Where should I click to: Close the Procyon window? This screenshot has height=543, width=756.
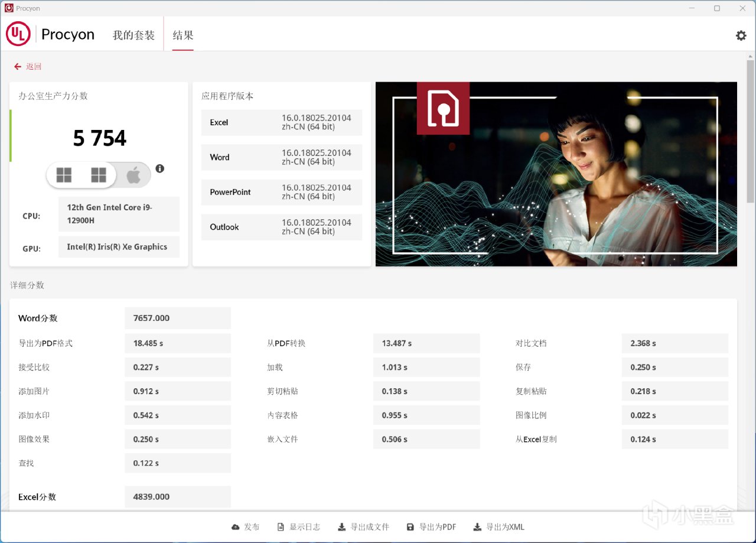tap(742, 8)
